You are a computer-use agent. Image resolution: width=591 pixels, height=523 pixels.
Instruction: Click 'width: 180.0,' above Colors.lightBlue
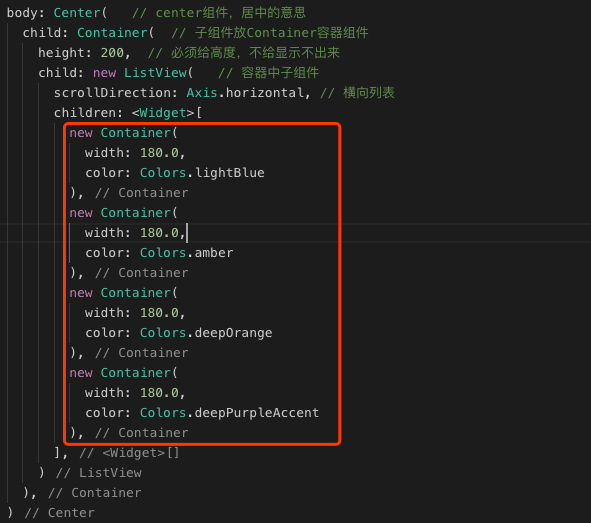tap(135, 153)
